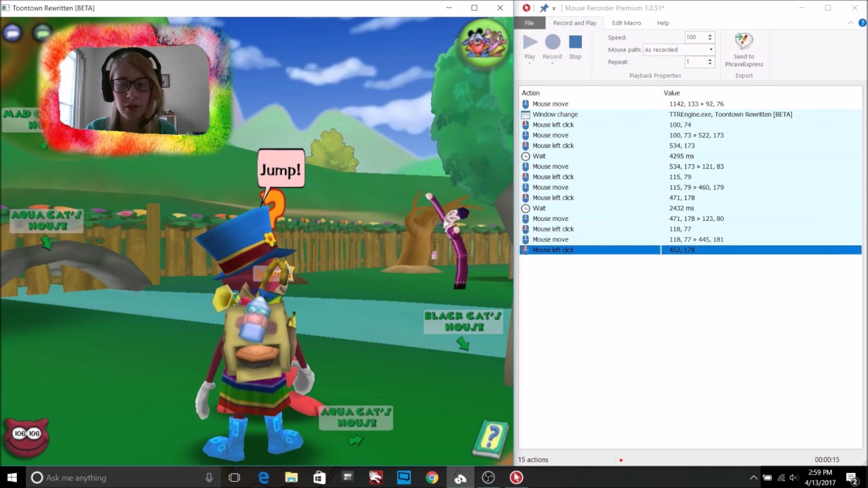Open Task View on the taskbar

234,477
